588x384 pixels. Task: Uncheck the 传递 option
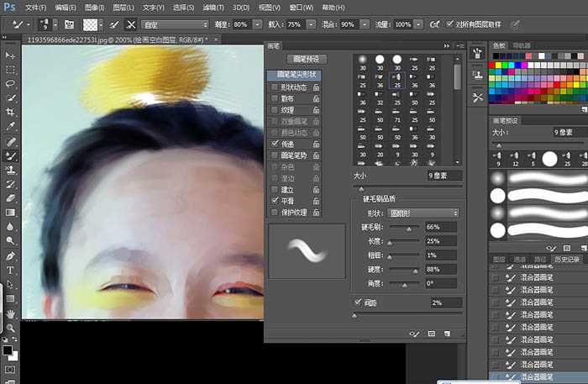click(x=275, y=144)
